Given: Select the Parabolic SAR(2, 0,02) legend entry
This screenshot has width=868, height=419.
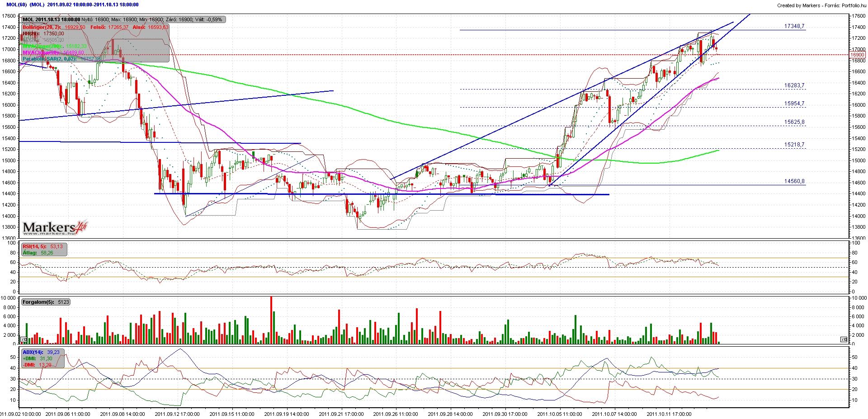Looking at the screenshot, I should click(61, 59).
